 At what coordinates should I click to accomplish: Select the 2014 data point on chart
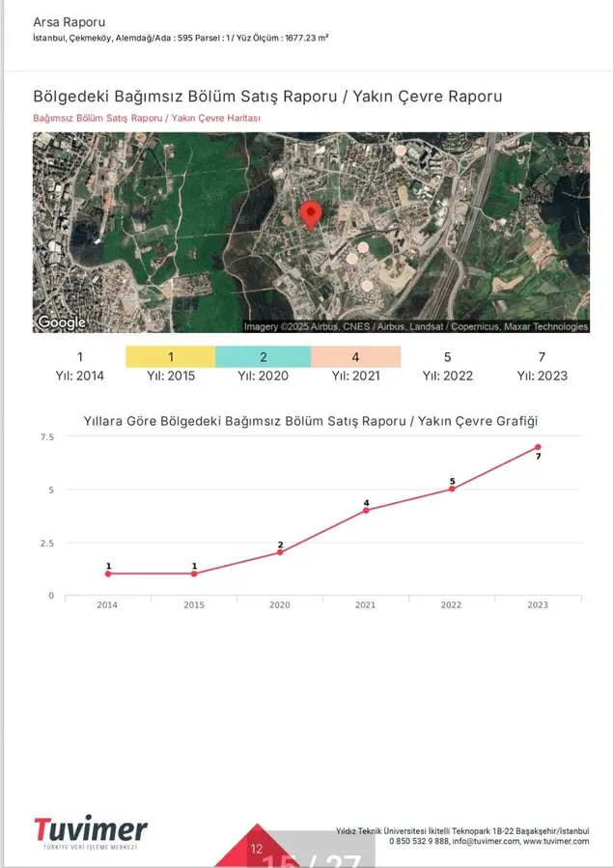tap(108, 574)
